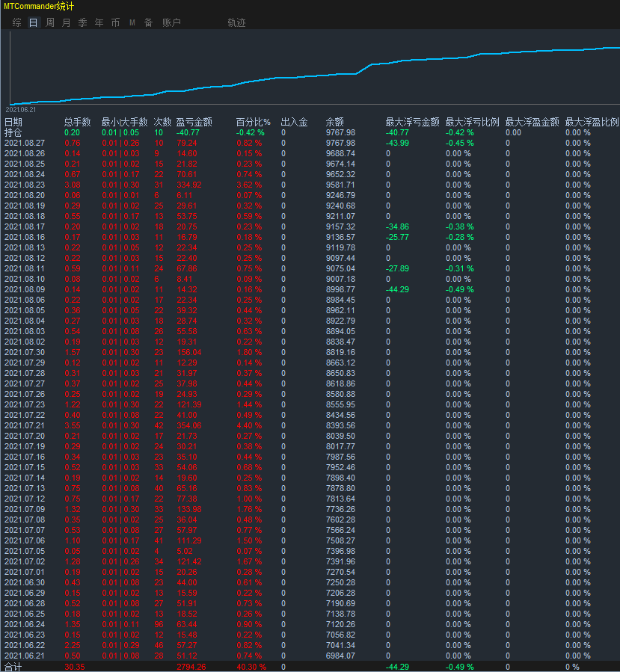Open the 备 tab
Screen dimensions: 620x672
(148, 22)
